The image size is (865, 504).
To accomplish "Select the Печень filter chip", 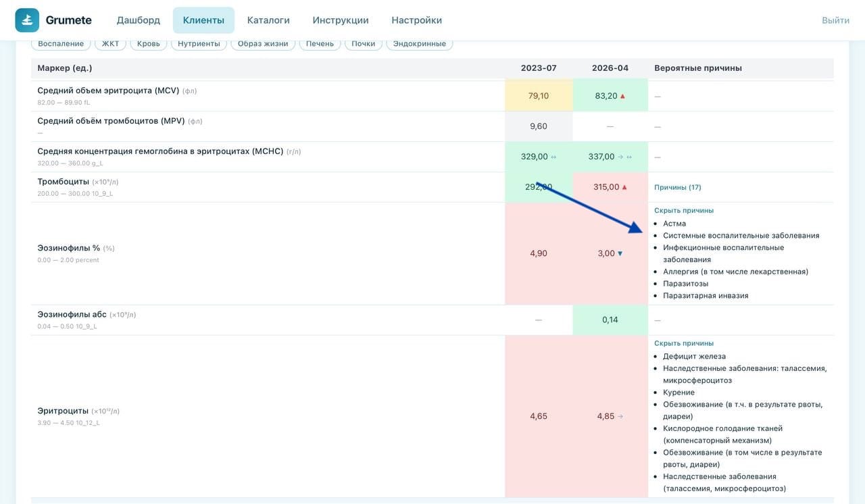I will coord(320,44).
